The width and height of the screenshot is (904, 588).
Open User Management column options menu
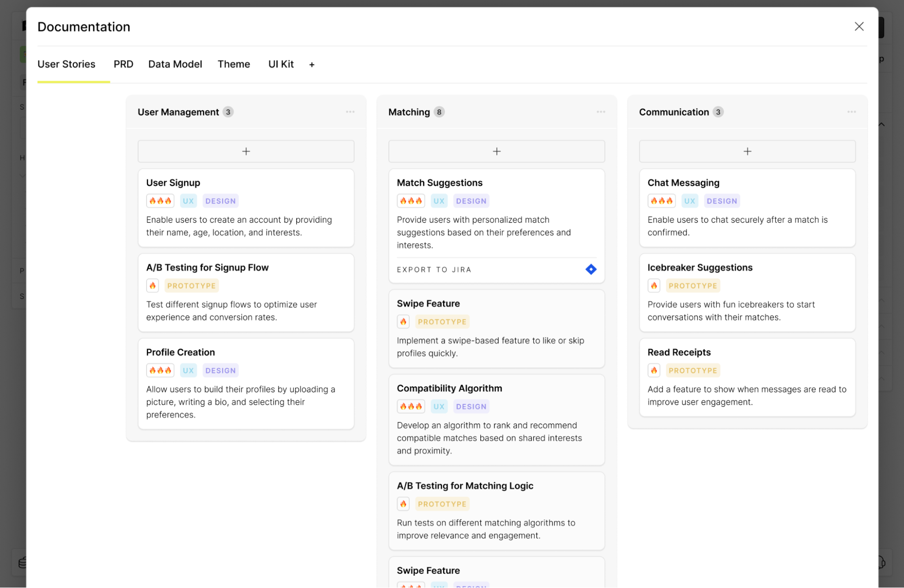[350, 112]
